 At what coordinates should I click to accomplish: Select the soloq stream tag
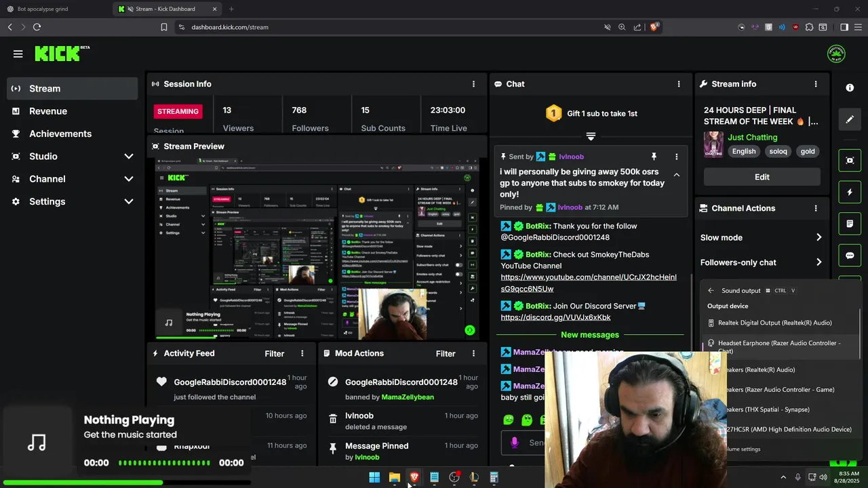coord(778,151)
